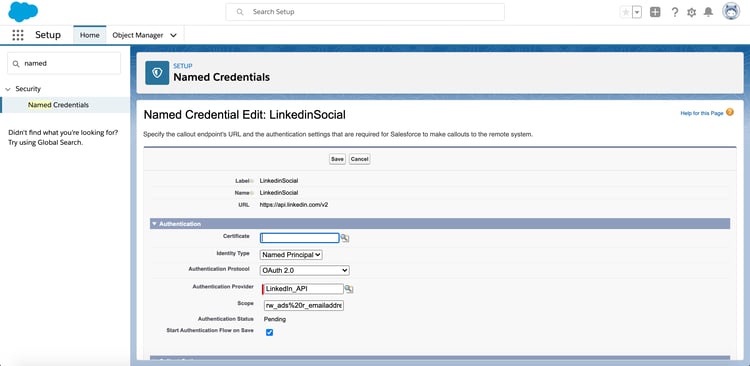Collapse the Authentication section triangle
This screenshot has height=366, width=750.
(154, 223)
